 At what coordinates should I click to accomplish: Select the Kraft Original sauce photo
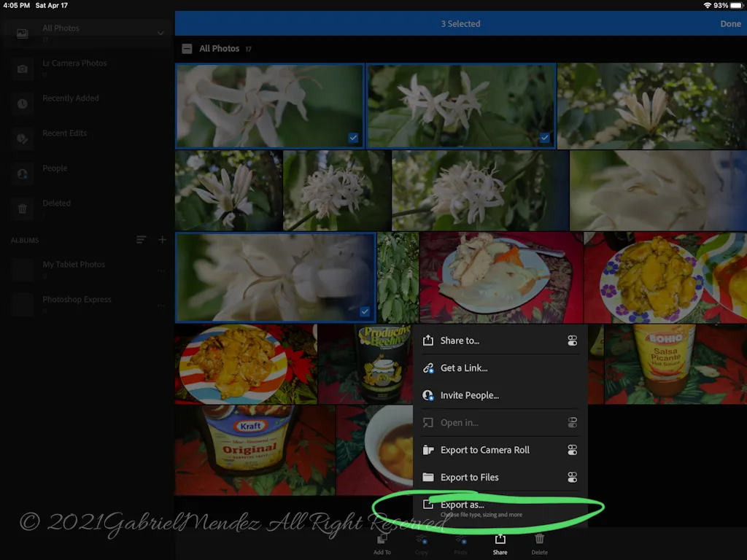point(255,450)
